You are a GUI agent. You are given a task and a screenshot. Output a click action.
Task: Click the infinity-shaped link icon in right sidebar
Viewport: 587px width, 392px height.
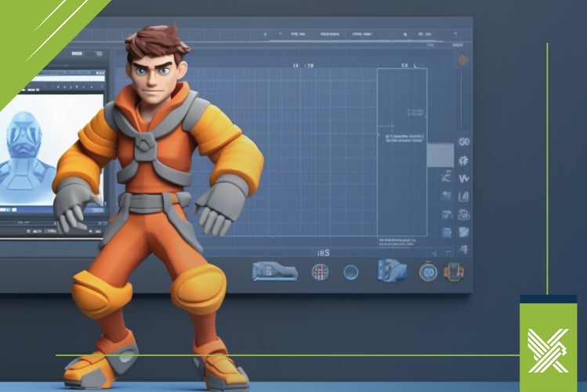463,142
